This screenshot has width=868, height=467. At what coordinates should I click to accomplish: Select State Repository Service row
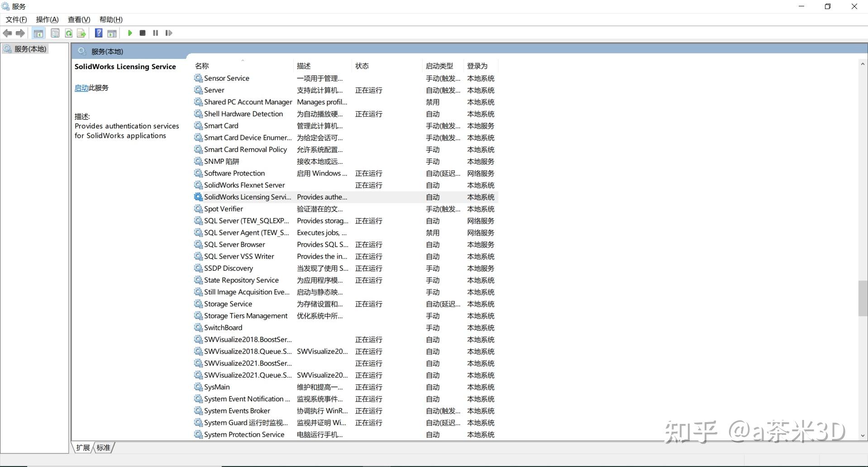point(346,280)
